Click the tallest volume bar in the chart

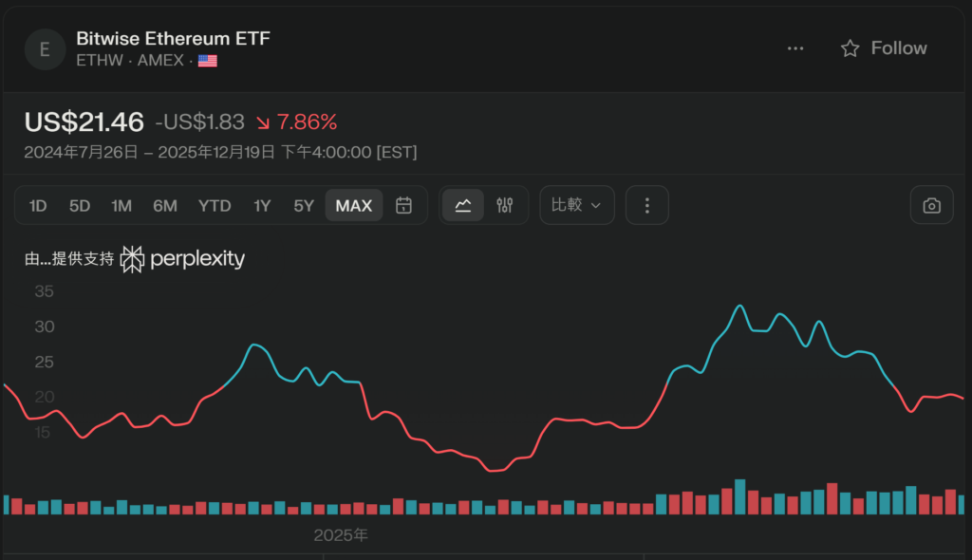[739, 497]
